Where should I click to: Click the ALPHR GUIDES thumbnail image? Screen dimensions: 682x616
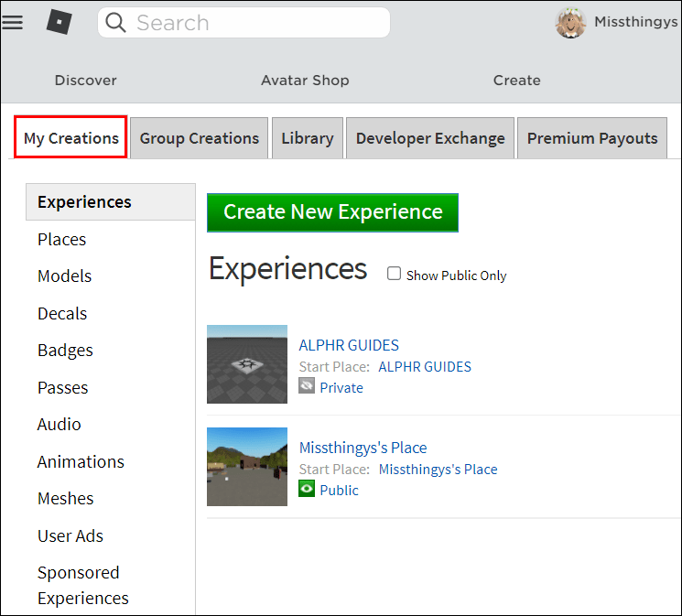pos(247,364)
